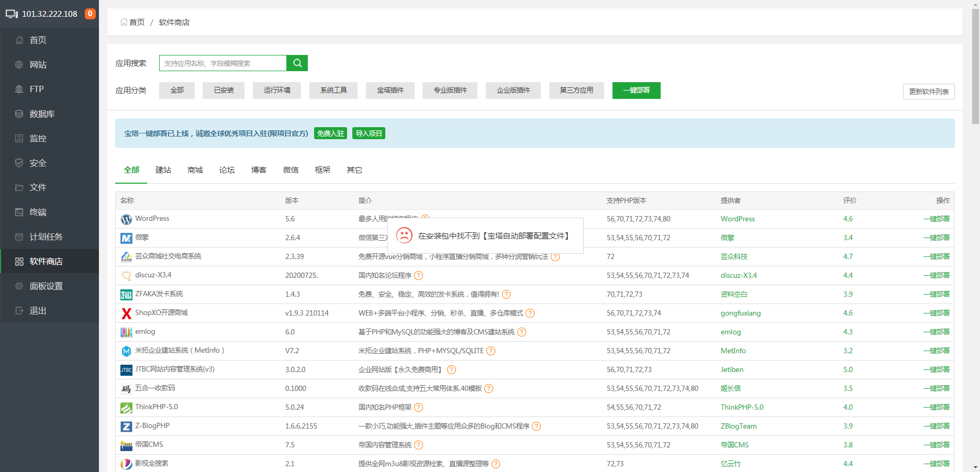Filter by 第三方应用 category
The height and width of the screenshot is (472, 980).
[x=576, y=90]
